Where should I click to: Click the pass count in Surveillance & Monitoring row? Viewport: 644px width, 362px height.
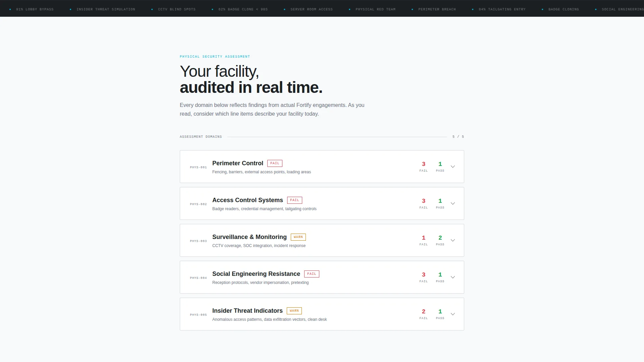click(x=440, y=238)
